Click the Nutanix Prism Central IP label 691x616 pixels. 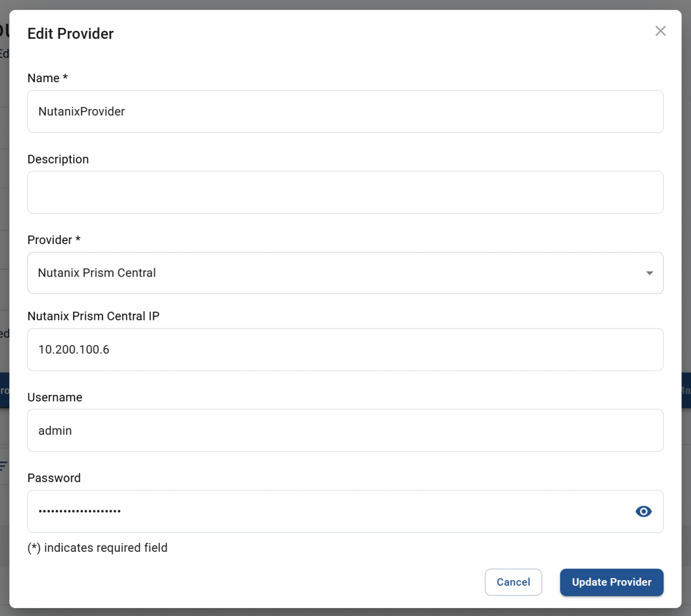tap(94, 316)
